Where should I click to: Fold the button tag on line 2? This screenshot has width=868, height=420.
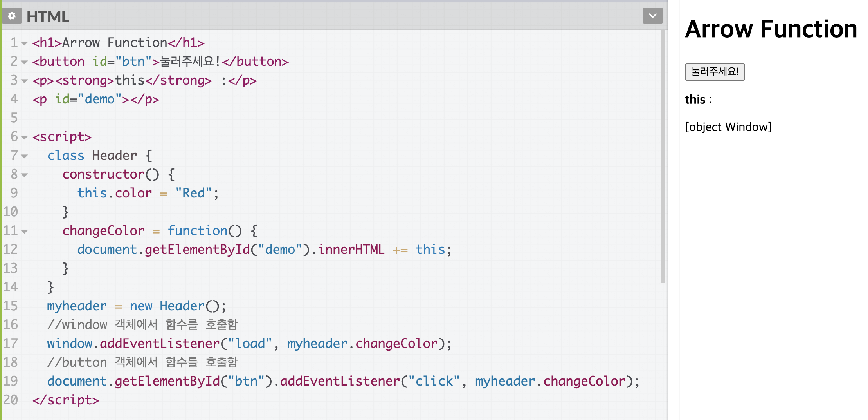[24, 62]
